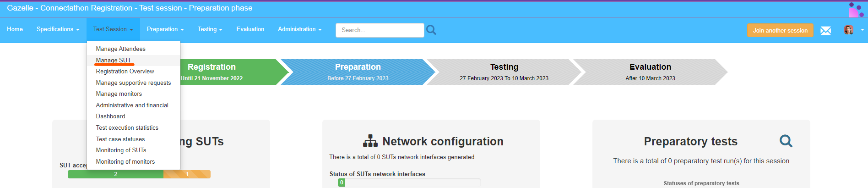Select Test execution statistics entry
Image resolution: width=868 pixels, height=188 pixels.
pos(127,128)
